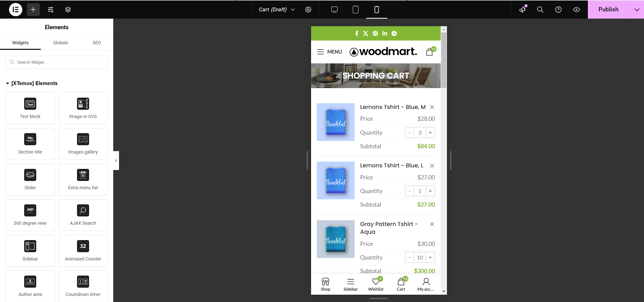Open the Structure navigator icon
The height and width of the screenshot is (302, 644).
pos(68,9)
